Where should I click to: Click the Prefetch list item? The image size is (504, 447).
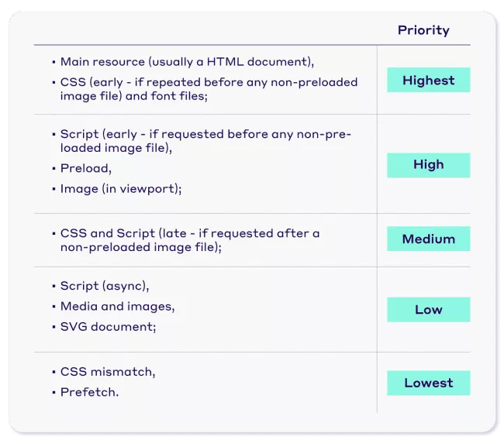click(89, 392)
